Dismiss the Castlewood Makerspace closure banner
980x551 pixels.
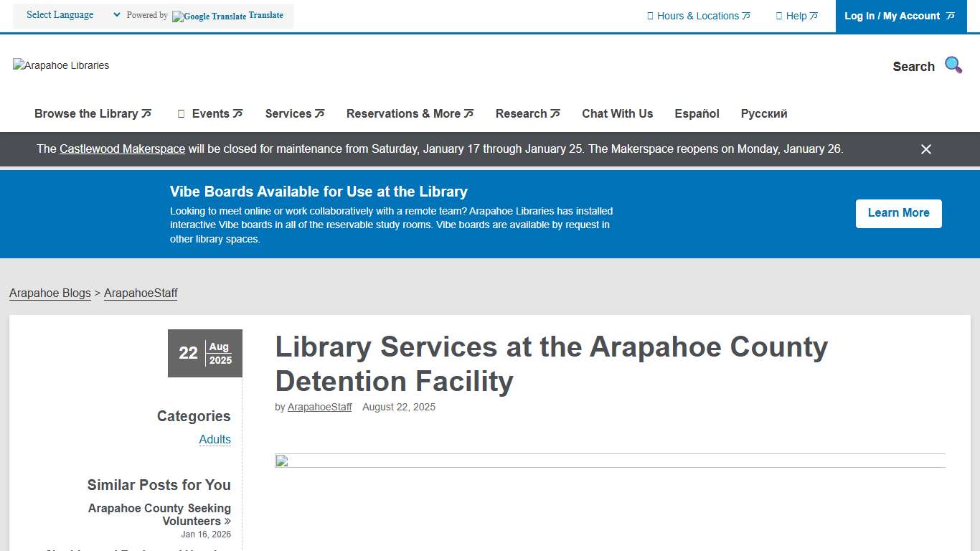tap(925, 149)
